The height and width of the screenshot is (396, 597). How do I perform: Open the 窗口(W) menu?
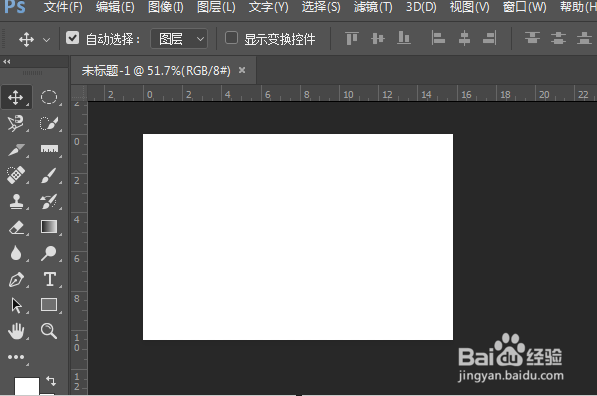pyautogui.click(x=524, y=7)
